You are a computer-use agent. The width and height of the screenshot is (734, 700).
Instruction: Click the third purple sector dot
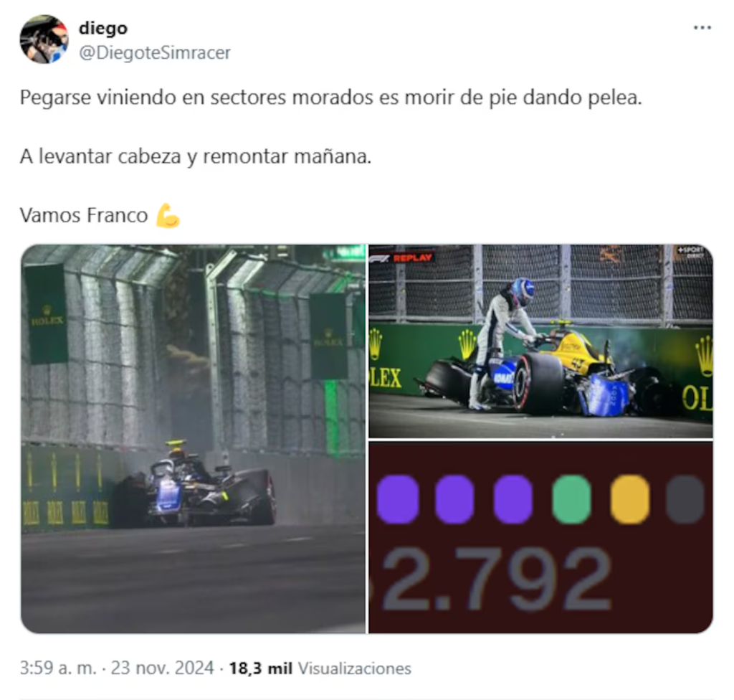click(x=513, y=498)
